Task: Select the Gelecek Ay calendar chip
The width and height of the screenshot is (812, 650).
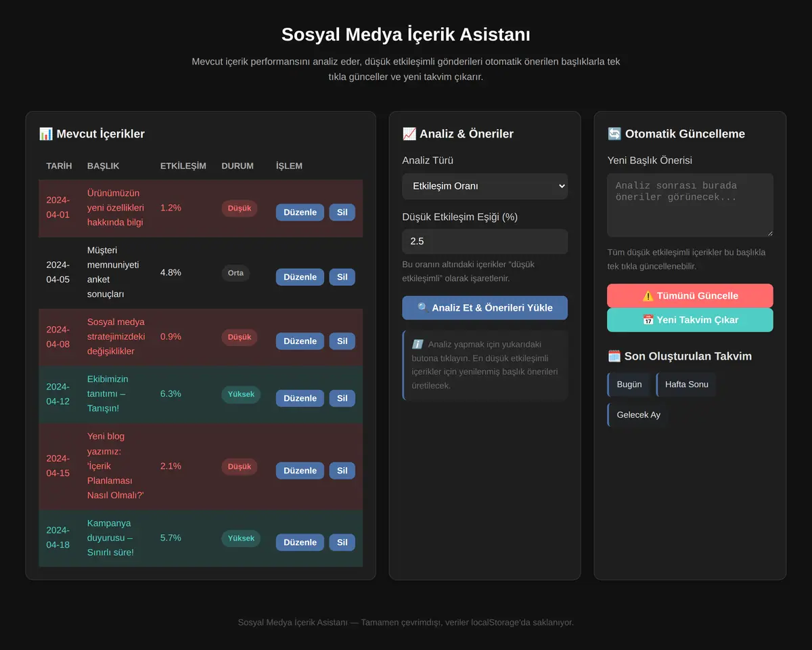Action: pyautogui.click(x=638, y=415)
